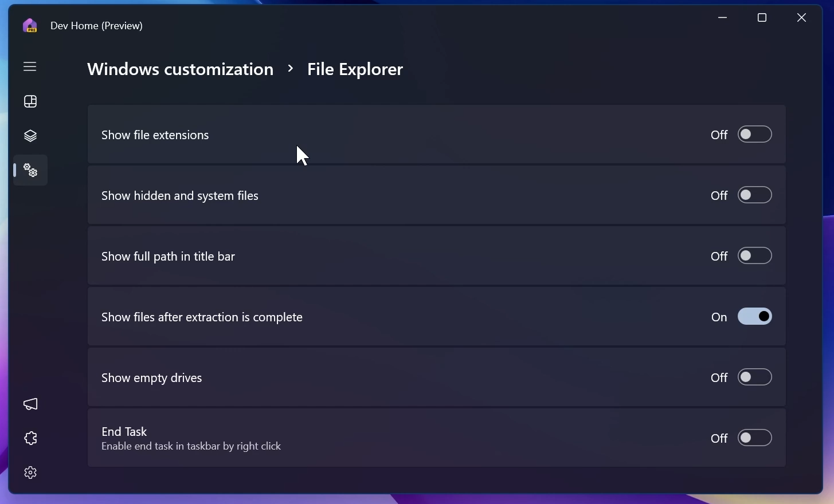Select the End Task settings row
The height and width of the screenshot is (504, 834).
click(x=401, y=438)
